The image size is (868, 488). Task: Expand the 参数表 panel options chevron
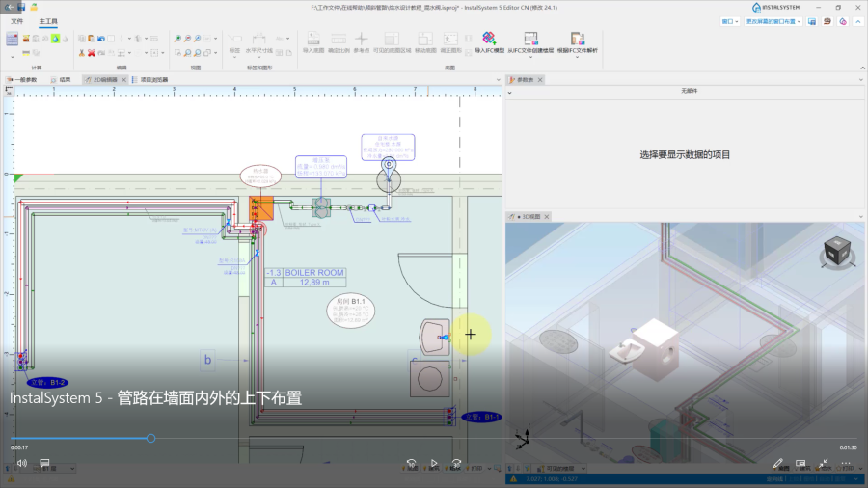coord(860,80)
